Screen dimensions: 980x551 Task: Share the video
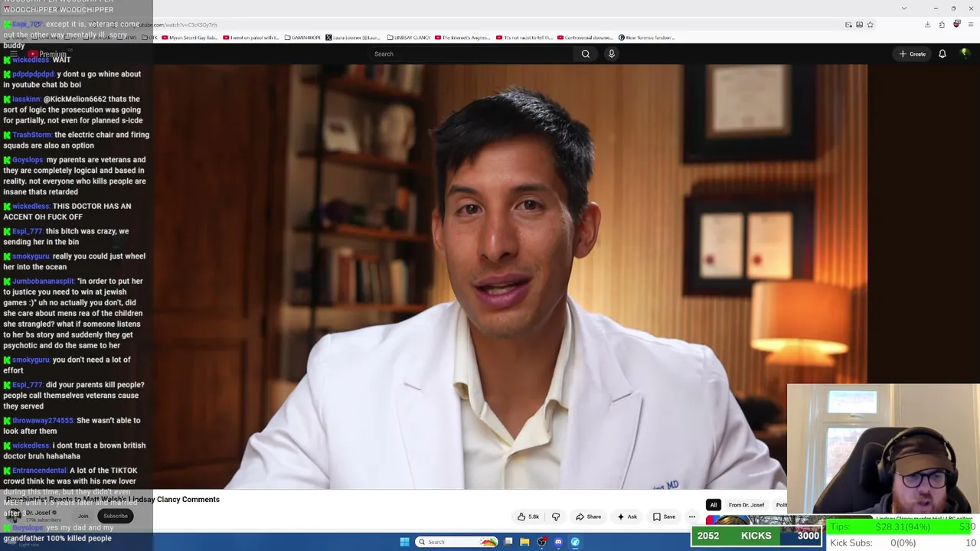[x=589, y=517]
